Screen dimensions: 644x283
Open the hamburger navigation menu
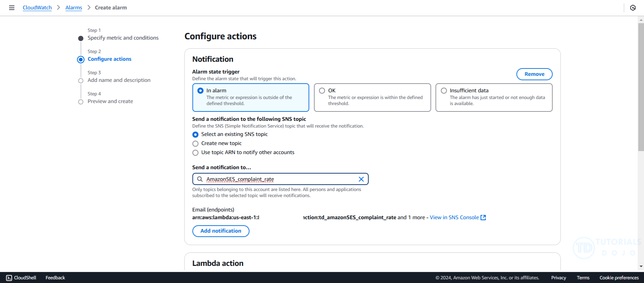[12, 8]
